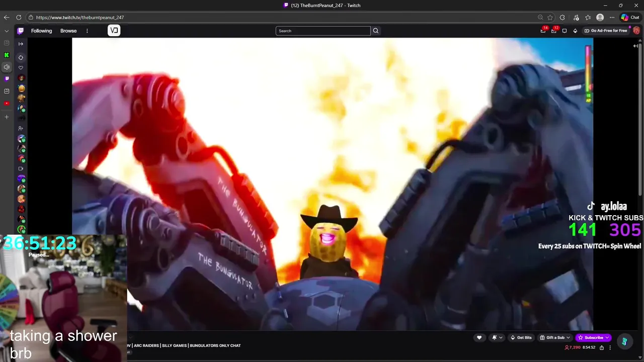Click Go Ad-Free for Free button
The width and height of the screenshot is (644, 362).
605,31
